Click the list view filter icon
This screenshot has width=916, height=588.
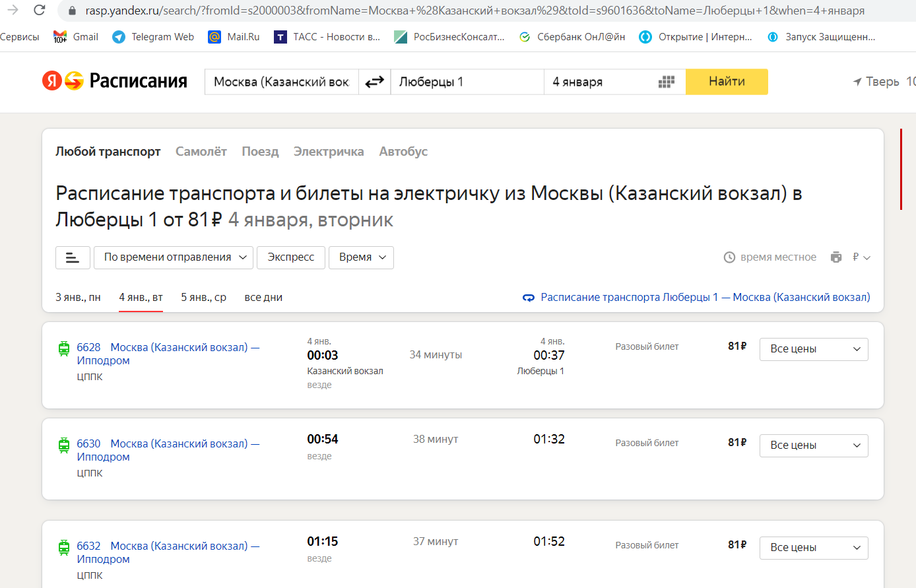(x=73, y=257)
